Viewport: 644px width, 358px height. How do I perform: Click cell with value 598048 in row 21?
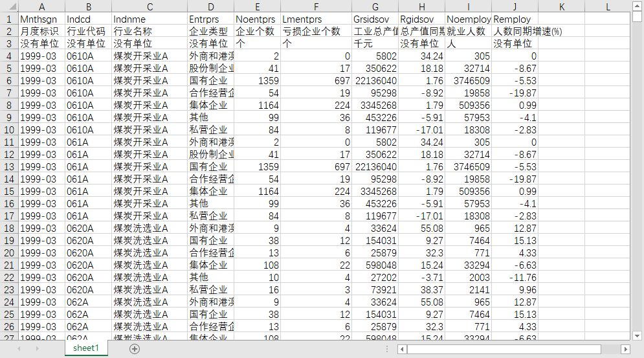point(375,265)
